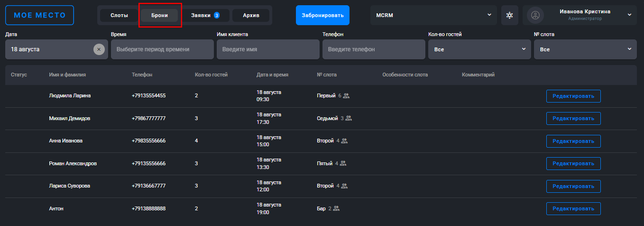
Task: Edit Лариса Суворова booking
Action: point(573,186)
